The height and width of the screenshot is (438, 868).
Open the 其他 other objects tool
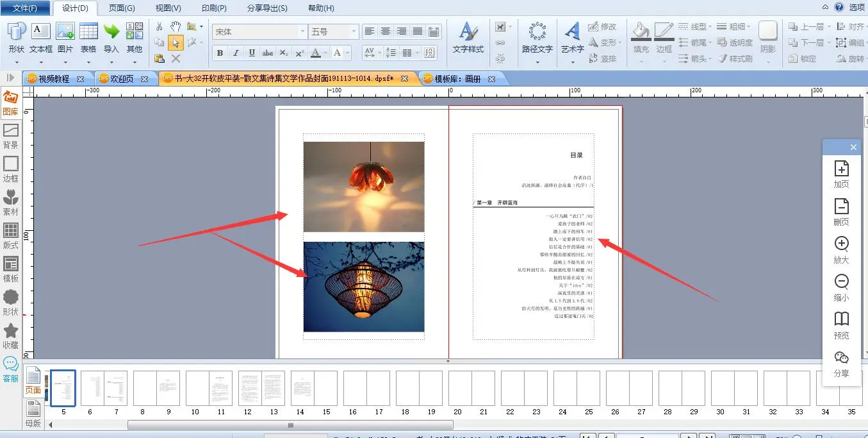pyautogui.click(x=135, y=38)
